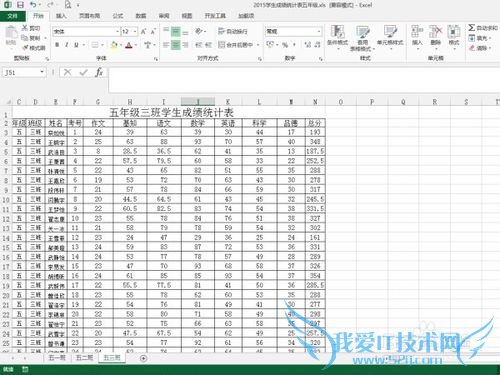Toggle underline formatting
This screenshot has width=500, height=375.
[x=76, y=45]
